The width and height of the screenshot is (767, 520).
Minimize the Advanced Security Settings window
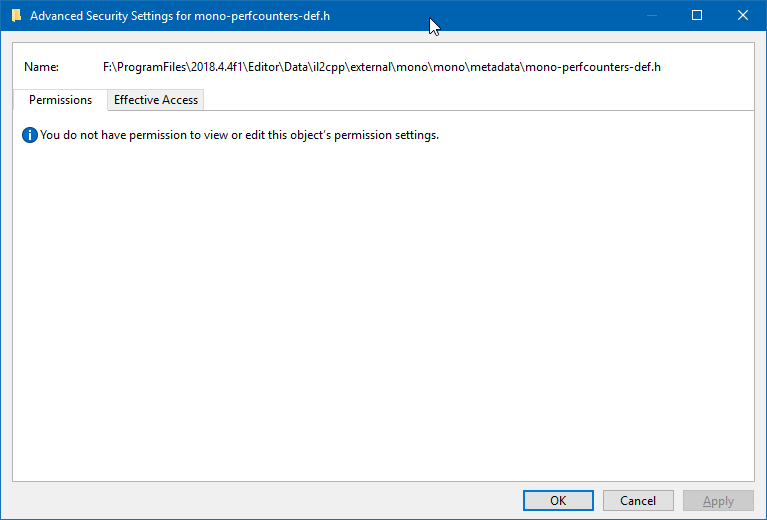click(652, 16)
